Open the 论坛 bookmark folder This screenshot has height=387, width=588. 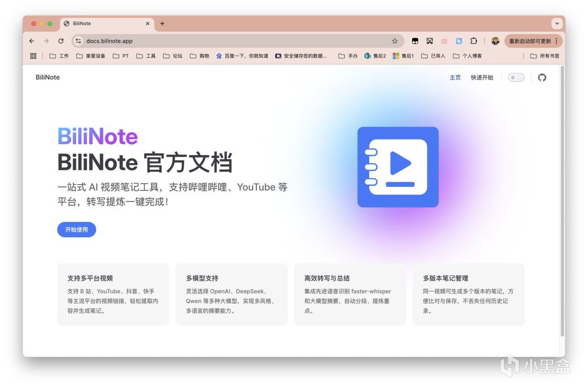pyautogui.click(x=173, y=56)
